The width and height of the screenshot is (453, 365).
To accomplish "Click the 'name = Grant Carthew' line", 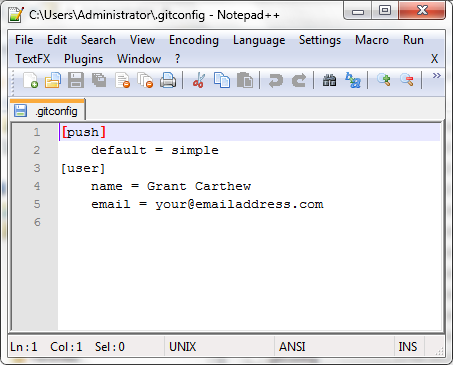I will [x=171, y=186].
